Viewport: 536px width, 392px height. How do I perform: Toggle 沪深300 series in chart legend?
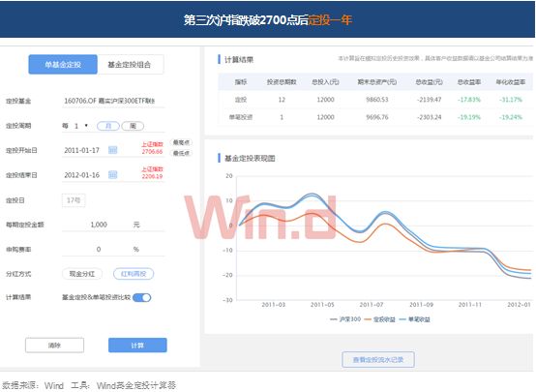[345, 319]
